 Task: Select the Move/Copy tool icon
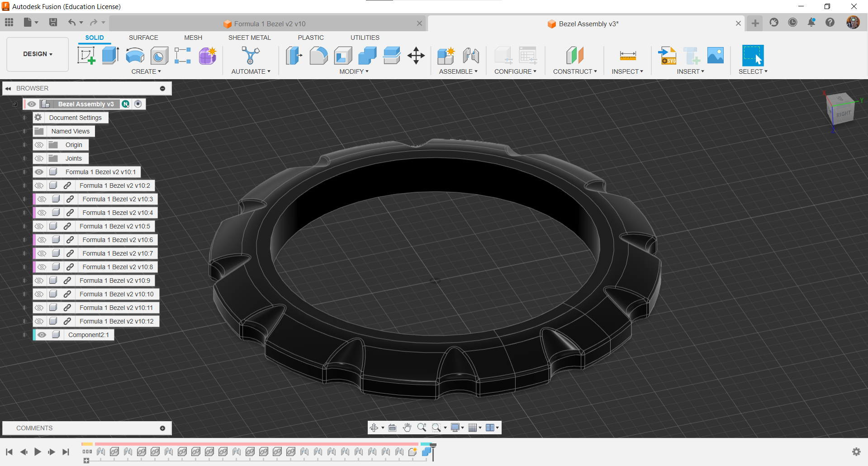click(x=416, y=56)
